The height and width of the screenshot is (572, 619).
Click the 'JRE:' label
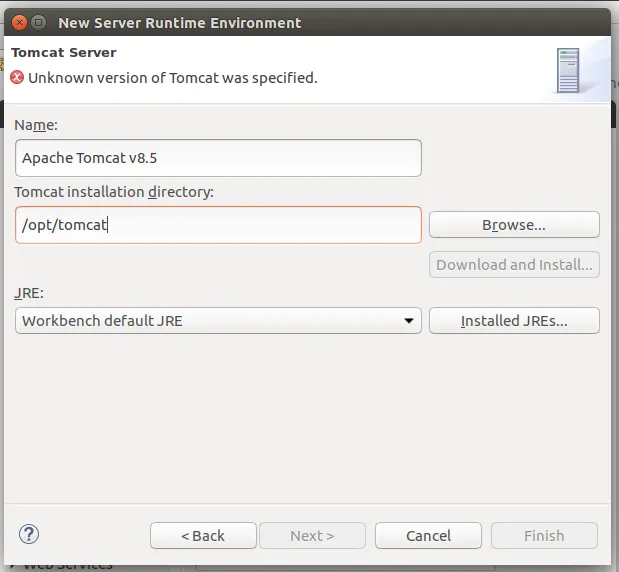tap(29, 293)
